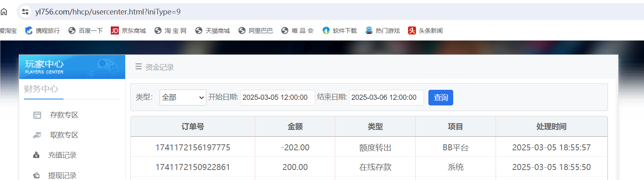Screen dimensions: 644x180
Task: Click the 额度转出 type cell
Action: [x=375, y=148]
